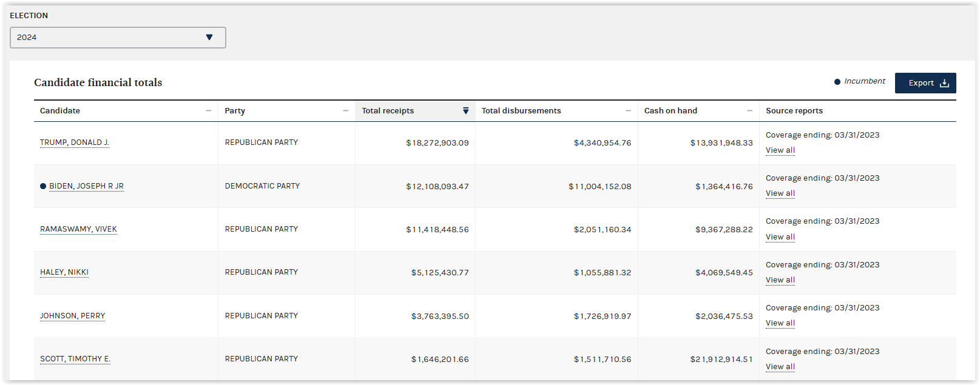Open HALEY, NIKKI candidate link

[64, 272]
